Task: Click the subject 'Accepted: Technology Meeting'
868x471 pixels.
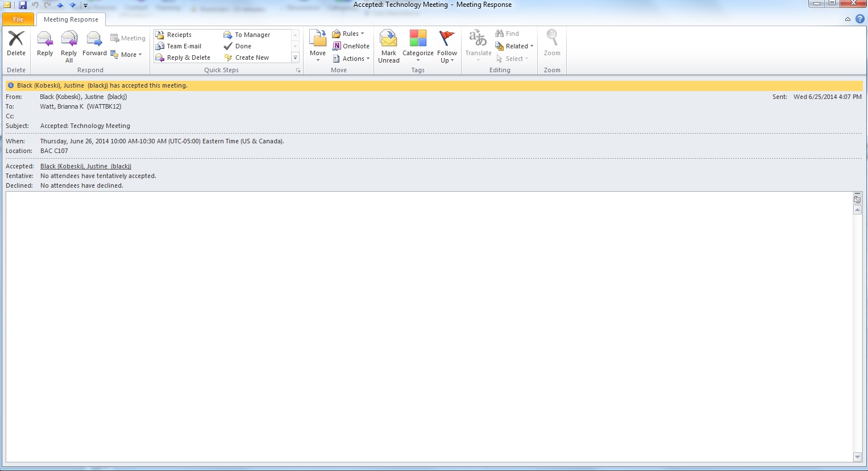Action: pos(85,126)
